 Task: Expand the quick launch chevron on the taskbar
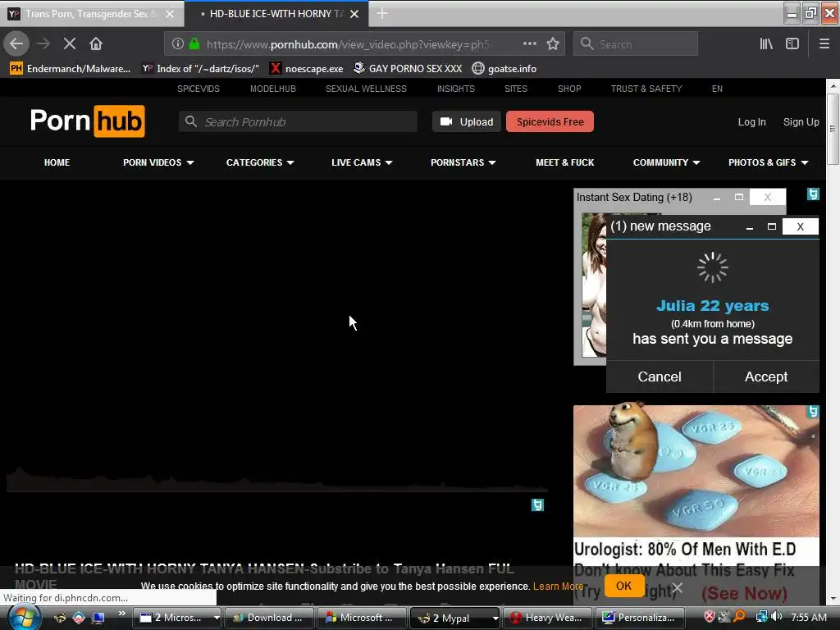[x=122, y=614]
